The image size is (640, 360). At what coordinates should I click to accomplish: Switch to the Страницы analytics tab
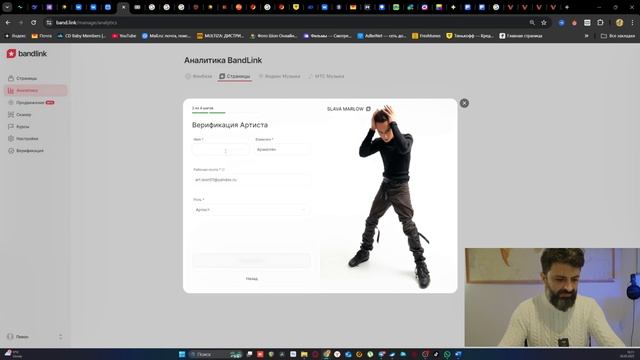235,76
